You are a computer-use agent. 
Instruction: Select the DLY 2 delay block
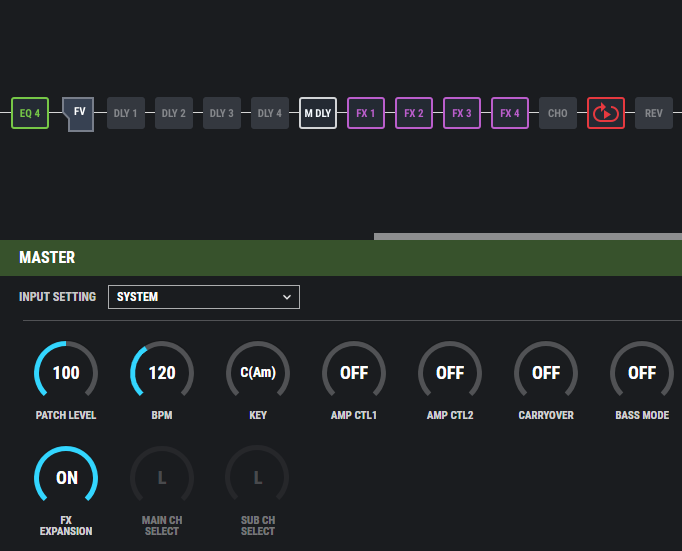[x=174, y=113]
